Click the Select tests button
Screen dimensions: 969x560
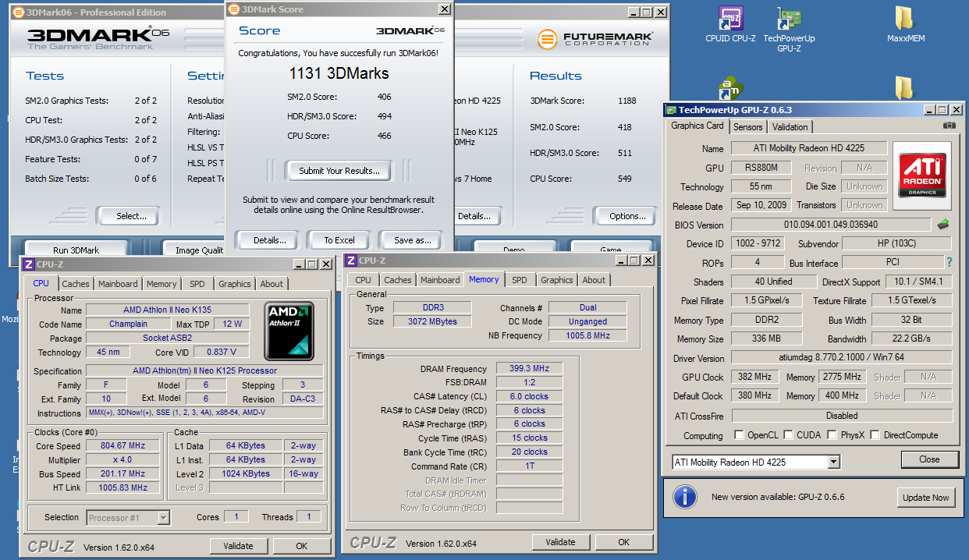coord(131,216)
